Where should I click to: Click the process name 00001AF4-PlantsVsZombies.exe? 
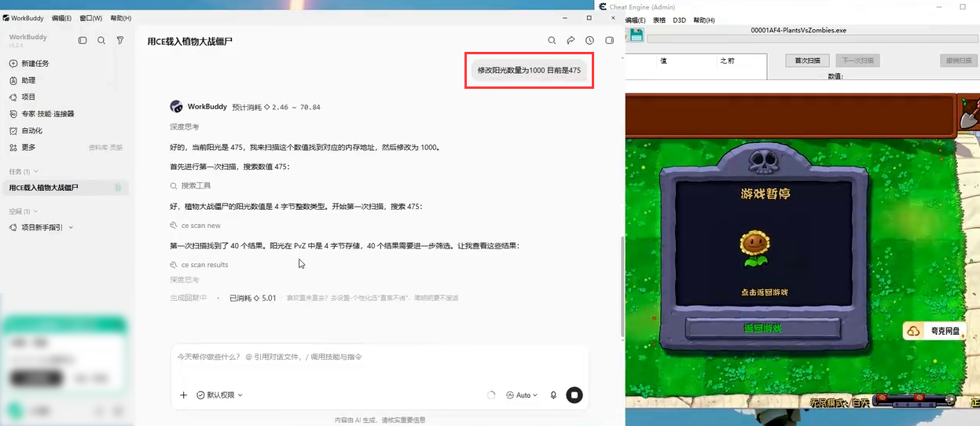[798, 31]
